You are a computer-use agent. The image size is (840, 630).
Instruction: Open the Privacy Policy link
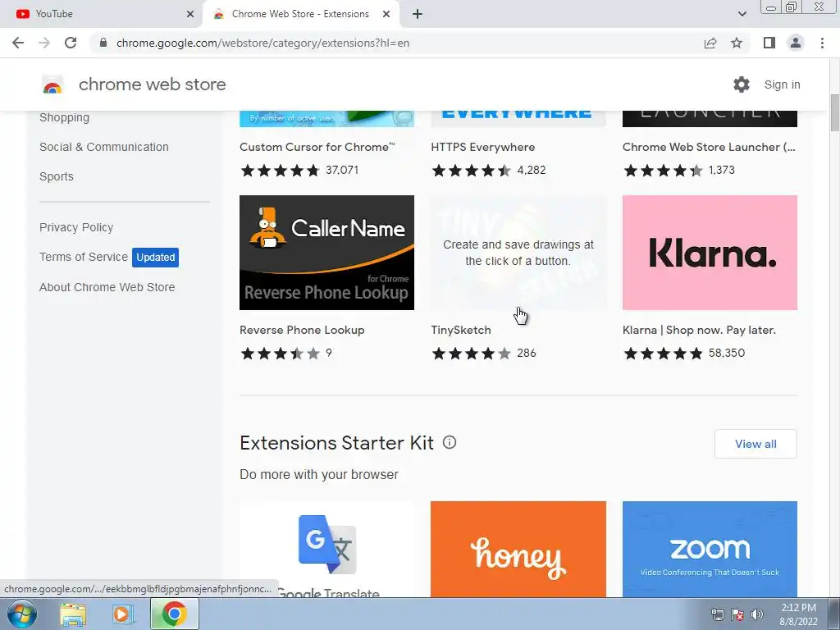click(x=76, y=227)
